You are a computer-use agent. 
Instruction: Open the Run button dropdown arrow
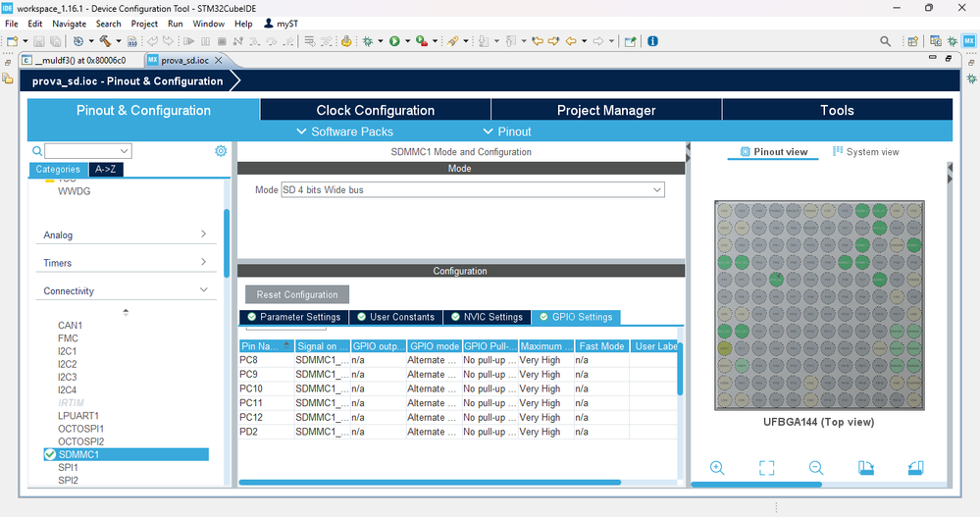point(407,41)
